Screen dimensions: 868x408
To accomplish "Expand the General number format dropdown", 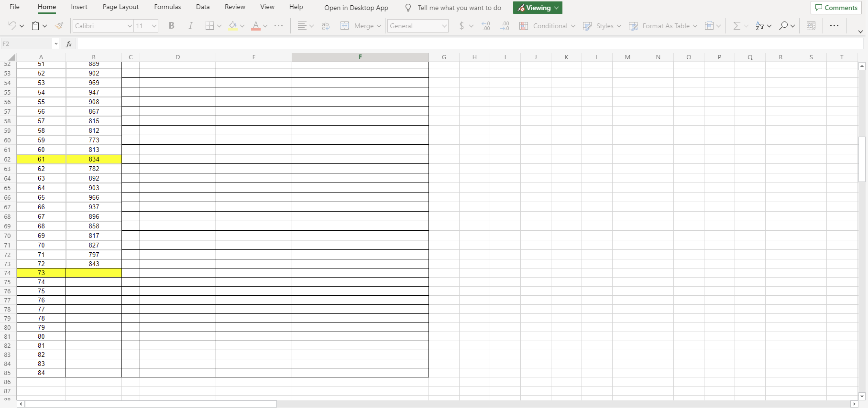I will point(418,26).
